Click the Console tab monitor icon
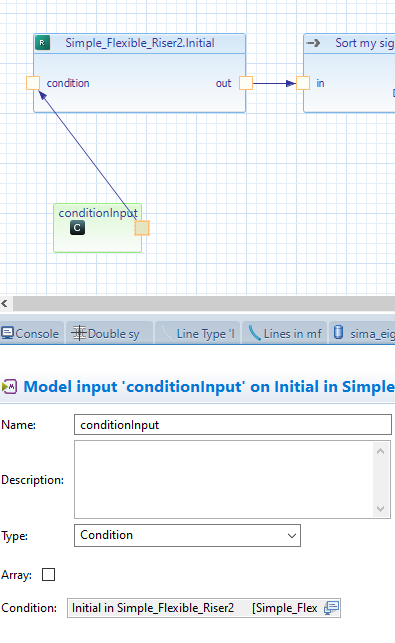This screenshot has width=395, height=643. click(x=7, y=333)
